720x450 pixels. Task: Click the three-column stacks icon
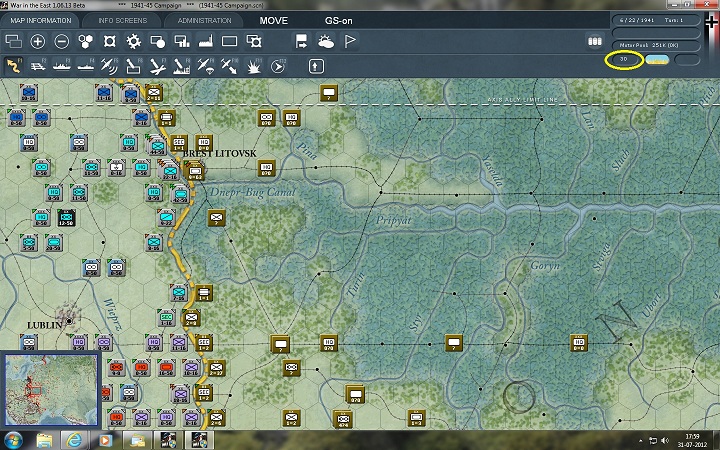(595, 41)
